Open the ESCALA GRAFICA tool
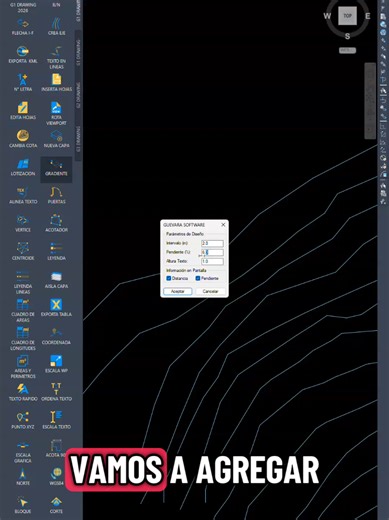The width and height of the screenshot is (389, 520). pos(23,452)
